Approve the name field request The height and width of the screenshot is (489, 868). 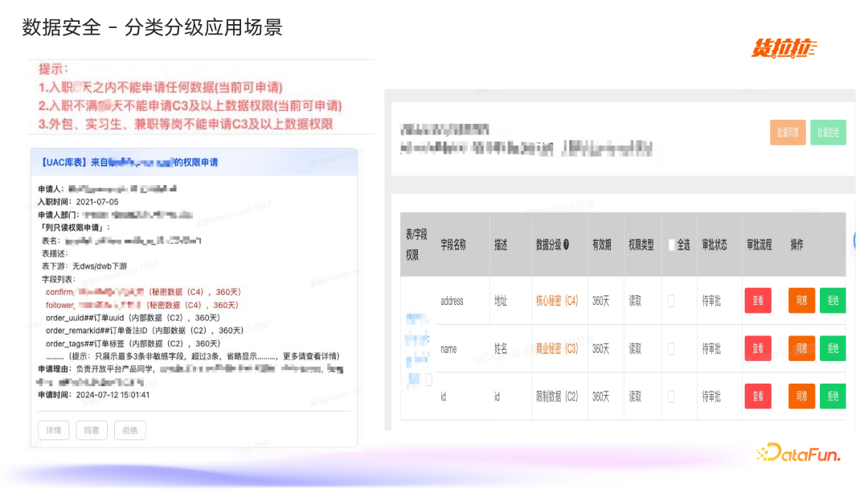pos(801,348)
